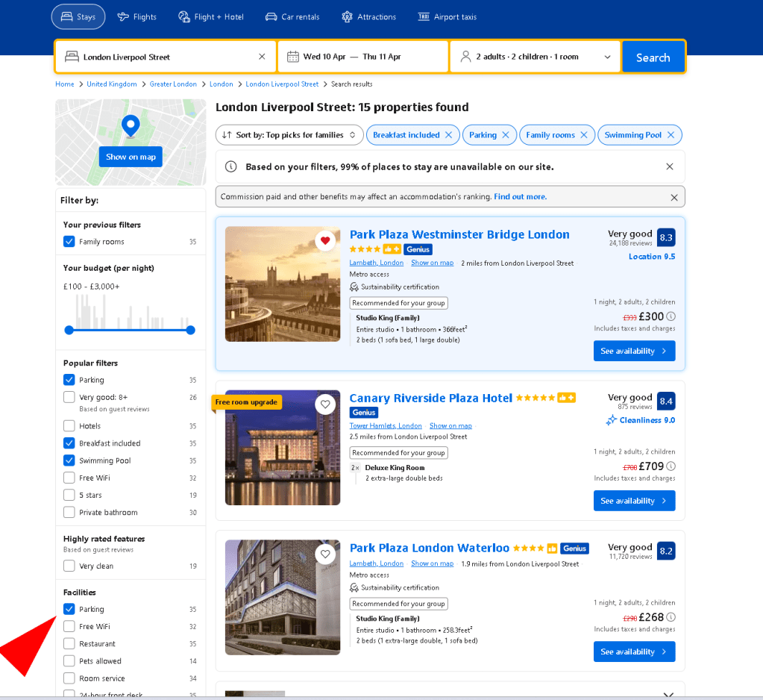This screenshot has height=700, width=763.
Task: Dismiss the 99% unavailable notice
Action: click(670, 166)
